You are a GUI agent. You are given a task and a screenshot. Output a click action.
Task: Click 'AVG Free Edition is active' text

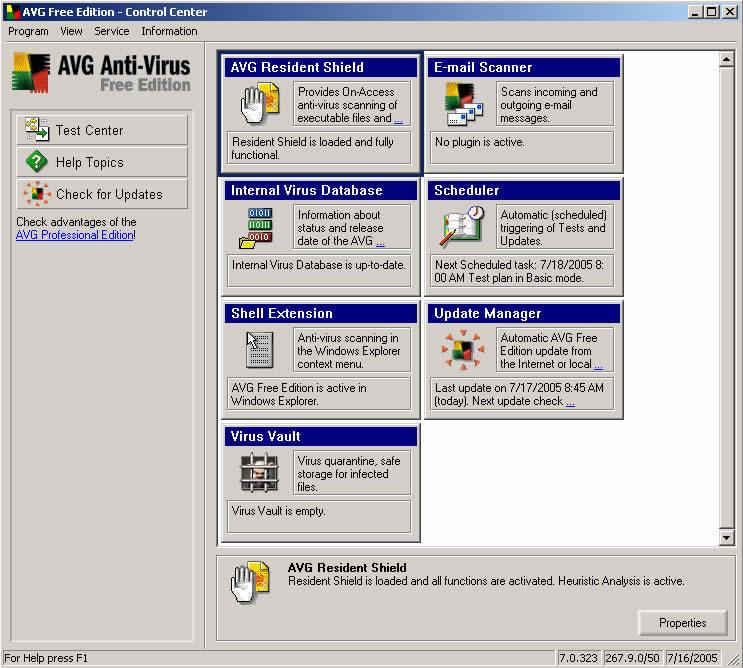pyautogui.click(x=299, y=394)
